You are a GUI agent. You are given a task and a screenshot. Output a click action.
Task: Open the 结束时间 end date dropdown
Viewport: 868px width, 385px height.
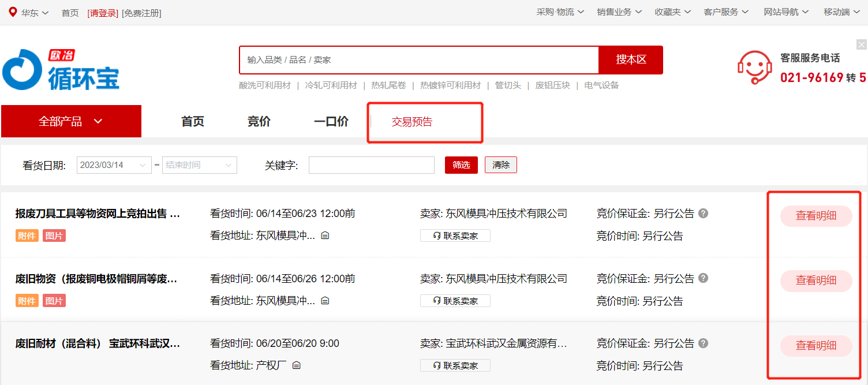point(200,165)
